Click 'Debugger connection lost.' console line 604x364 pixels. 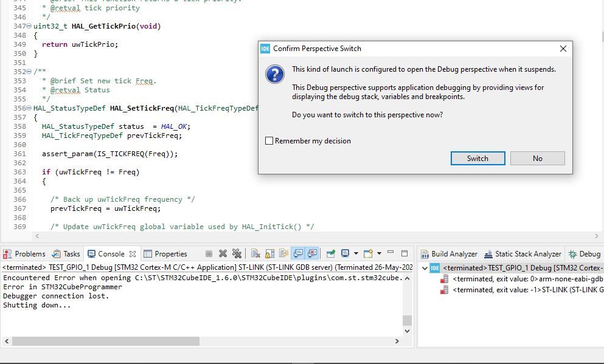[x=56, y=296]
